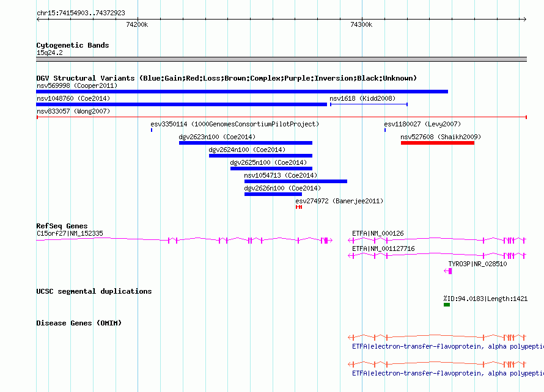
Task: Click the ETFA NM_001127716 RefSeq gene glyph
Action: point(437,255)
